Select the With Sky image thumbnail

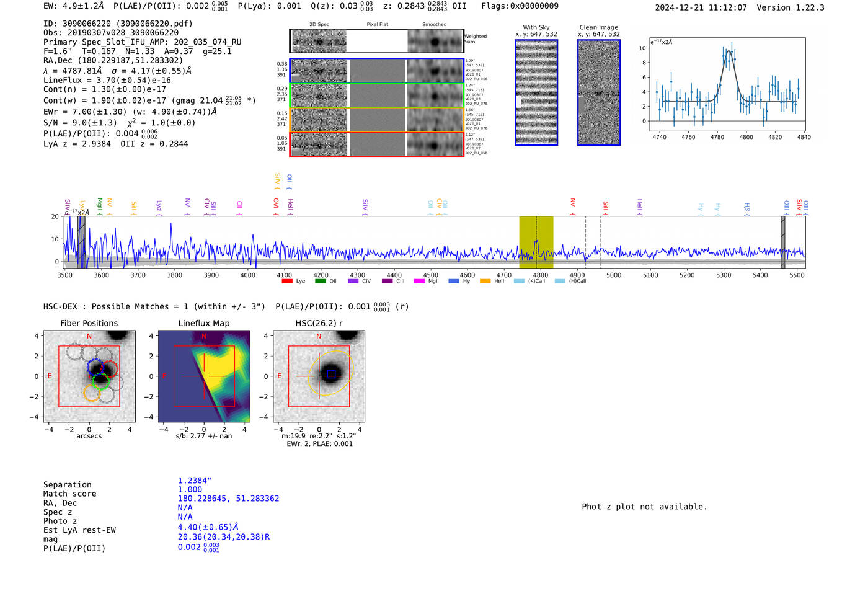(536, 92)
